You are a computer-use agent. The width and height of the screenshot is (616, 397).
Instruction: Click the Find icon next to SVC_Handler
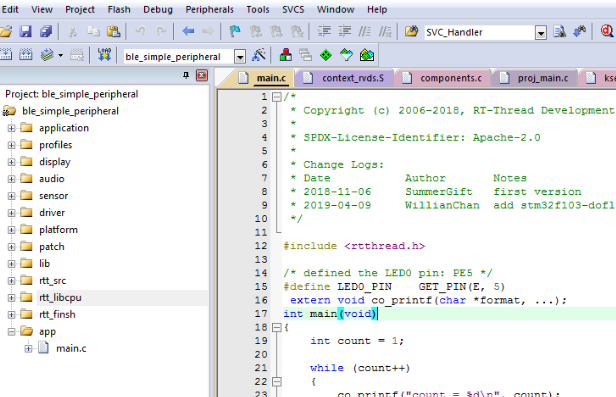pos(559,31)
